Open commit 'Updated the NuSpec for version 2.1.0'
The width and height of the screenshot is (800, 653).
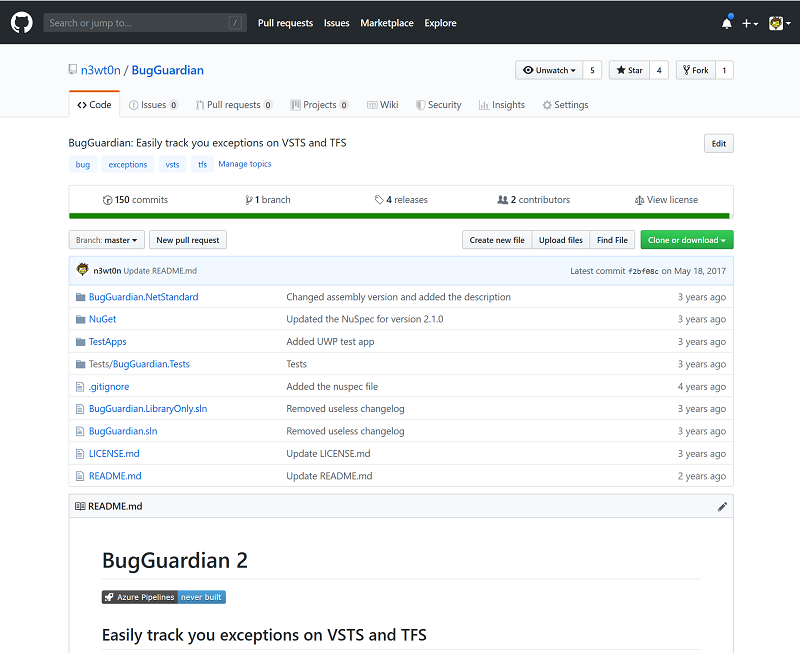[365, 319]
